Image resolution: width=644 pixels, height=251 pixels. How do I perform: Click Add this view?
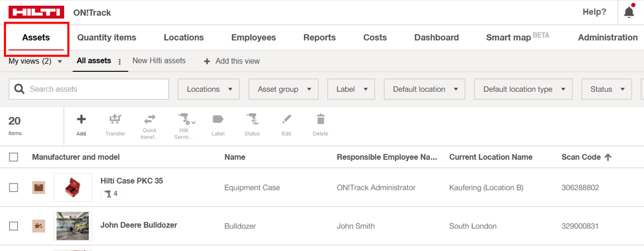pos(237,61)
